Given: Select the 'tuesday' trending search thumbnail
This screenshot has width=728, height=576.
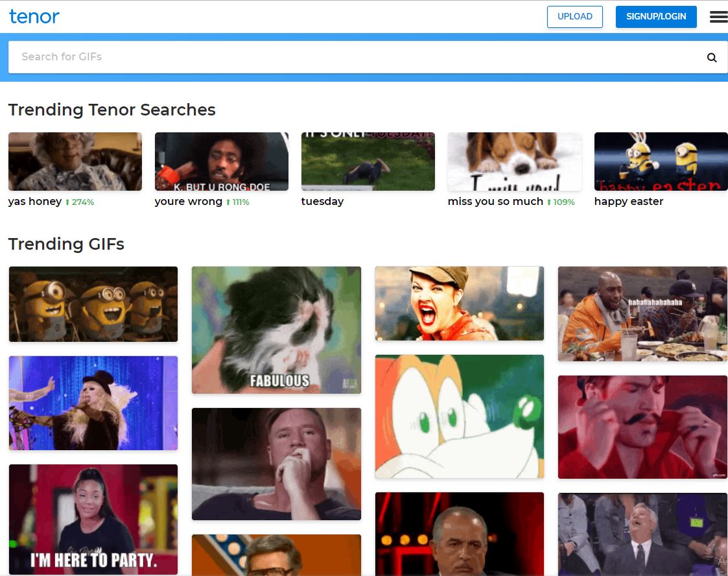Looking at the screenshot, I should [x=368, y=162].
